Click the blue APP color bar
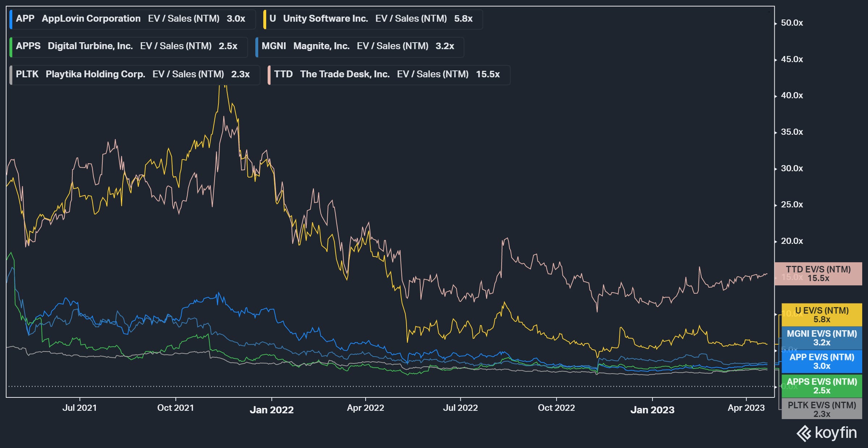The image size is (868, 448). point(11,19)
